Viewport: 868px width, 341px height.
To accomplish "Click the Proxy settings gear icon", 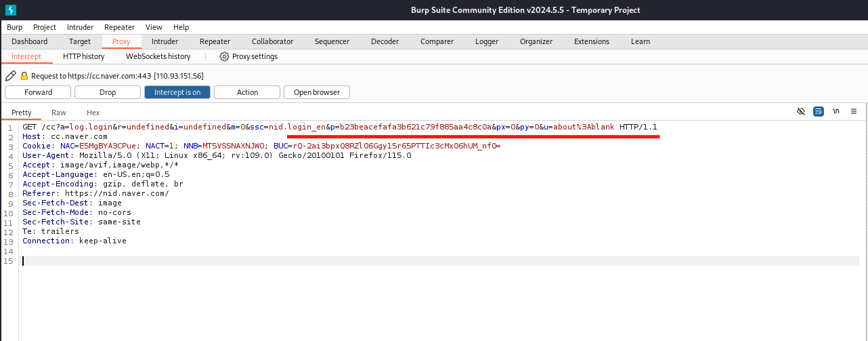I will coord(224,56).
